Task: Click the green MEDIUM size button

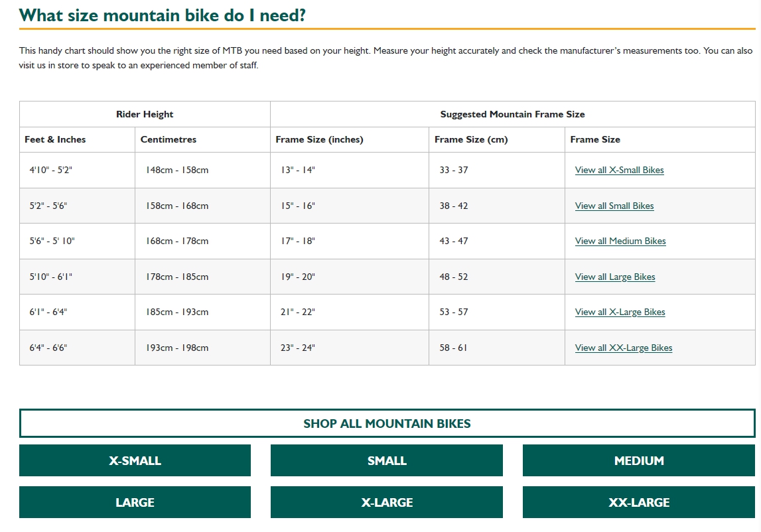Action: (x=638, y=460)
